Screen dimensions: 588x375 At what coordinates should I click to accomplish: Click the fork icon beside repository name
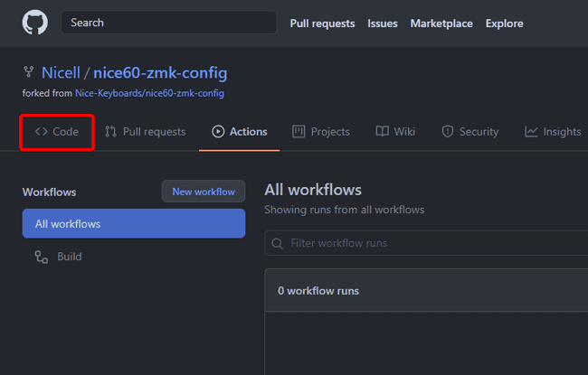[x=28, y=73]
